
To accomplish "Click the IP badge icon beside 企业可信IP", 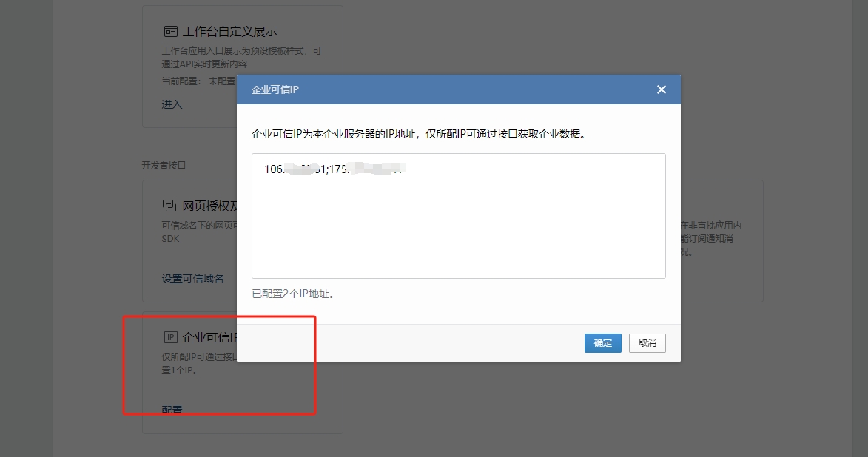I will (170, 338).
